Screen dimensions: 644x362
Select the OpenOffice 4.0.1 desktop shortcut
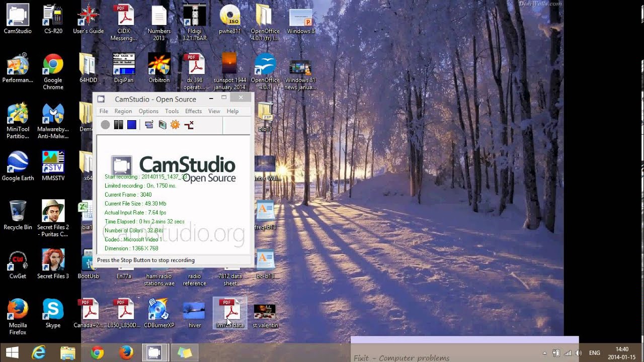tap(265, 72)
